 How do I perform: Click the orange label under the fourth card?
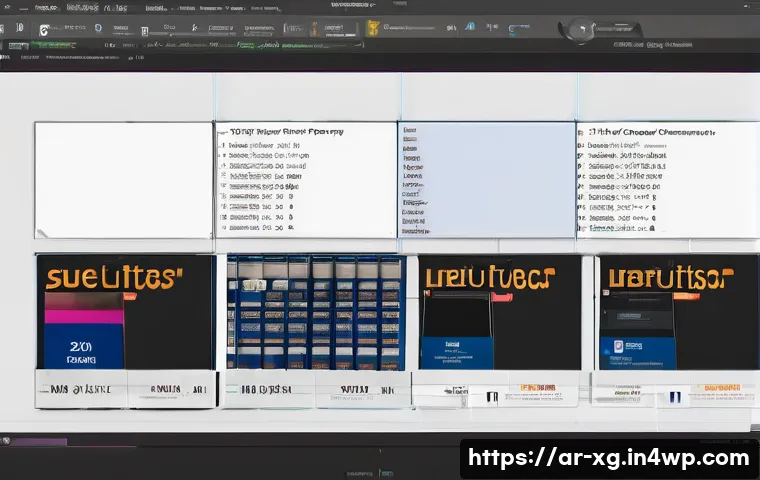[722, 387]
